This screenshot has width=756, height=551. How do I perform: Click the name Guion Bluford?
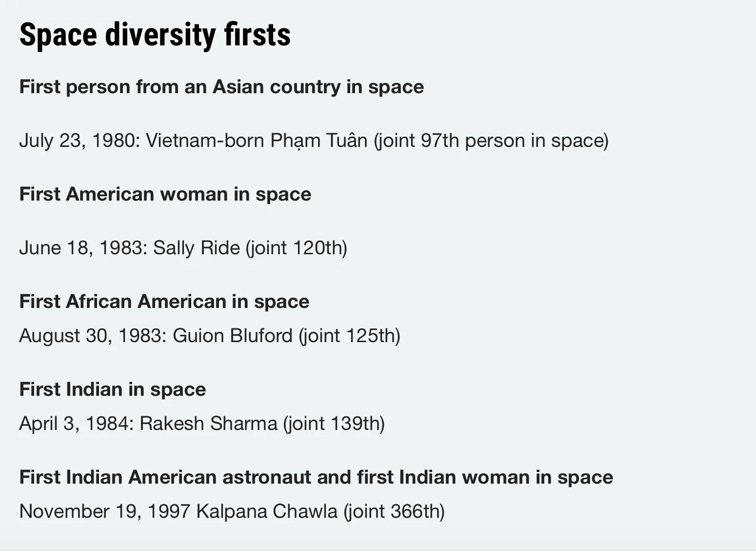pyautogui.click(x=232, y=336)
